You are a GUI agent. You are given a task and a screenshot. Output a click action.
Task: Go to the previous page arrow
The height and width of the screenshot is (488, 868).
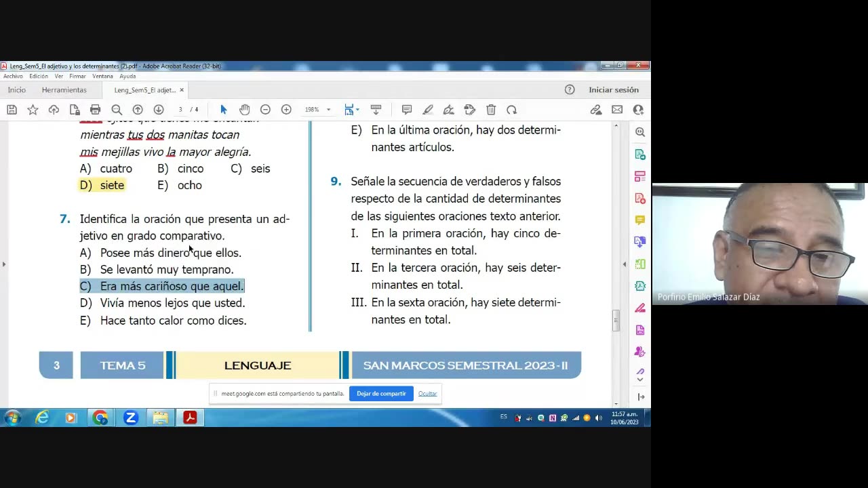tap(138, 110)
